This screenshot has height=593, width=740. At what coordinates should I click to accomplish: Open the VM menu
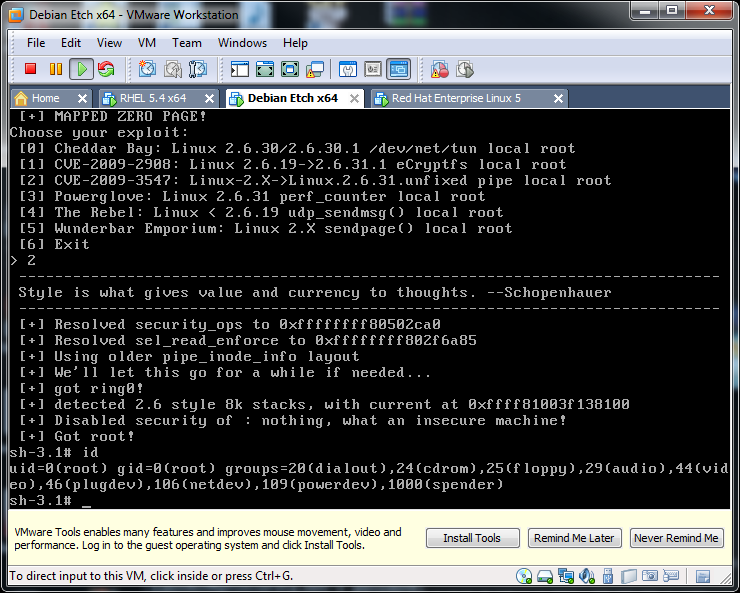[147, 43]
